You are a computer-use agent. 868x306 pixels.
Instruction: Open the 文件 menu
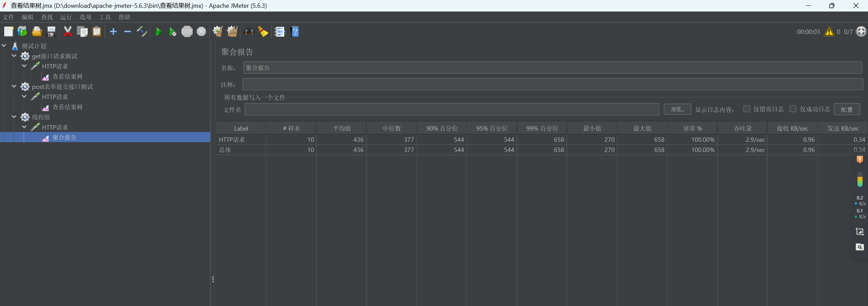tap(8, 17)
